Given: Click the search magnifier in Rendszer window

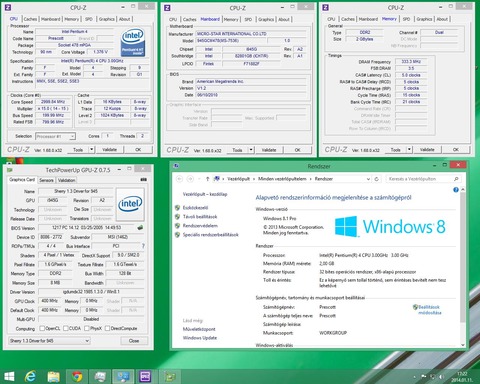Looking at the screenshot, I should click(x=456, y=179).
